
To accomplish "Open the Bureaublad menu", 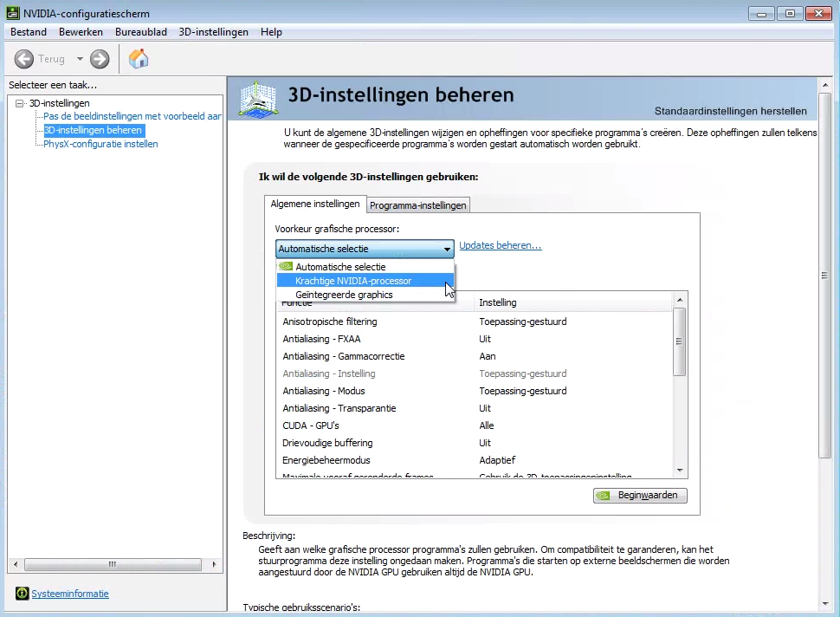I will (x=141, y=32).
